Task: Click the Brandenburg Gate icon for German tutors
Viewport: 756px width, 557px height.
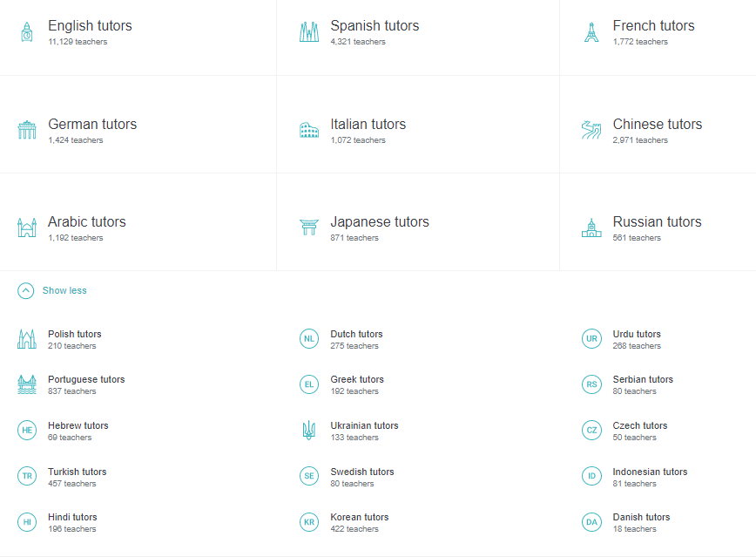Action: 27,131
